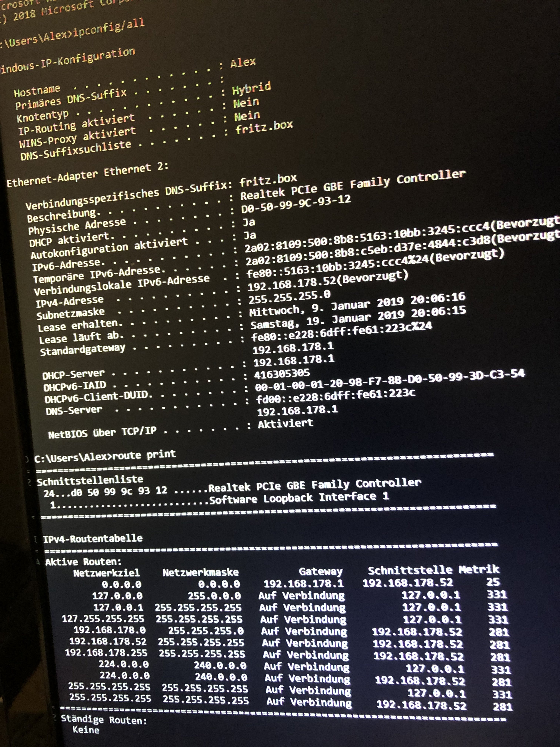Click the subnet mask 255.255.255.0 value
The height and width of the screenshot is (747, 560).
[289, 297]
